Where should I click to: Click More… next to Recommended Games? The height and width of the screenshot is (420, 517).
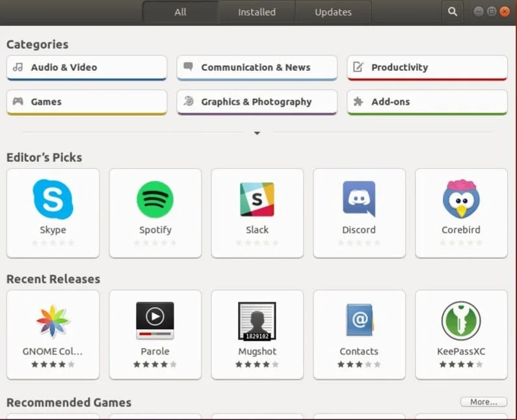[484, 402]
